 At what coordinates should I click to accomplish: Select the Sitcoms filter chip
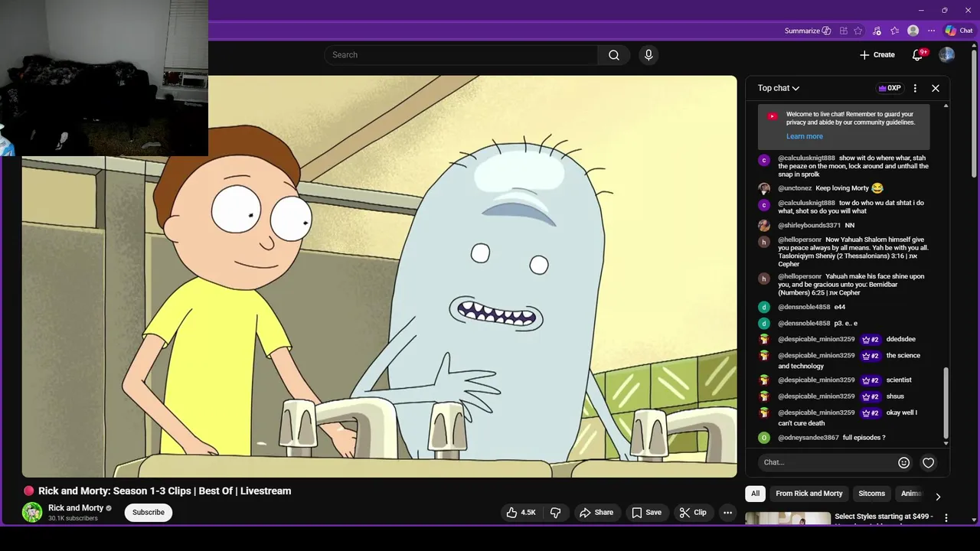[871, 494]
